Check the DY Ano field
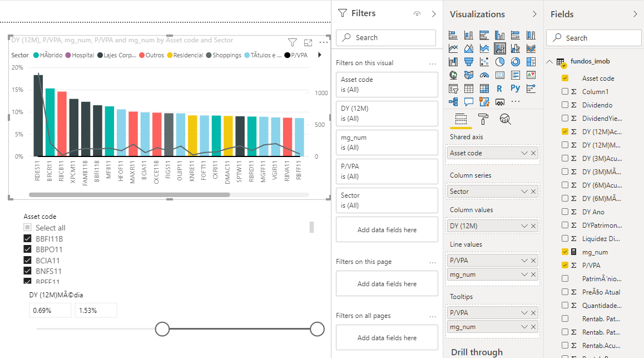 pos(565,212)
